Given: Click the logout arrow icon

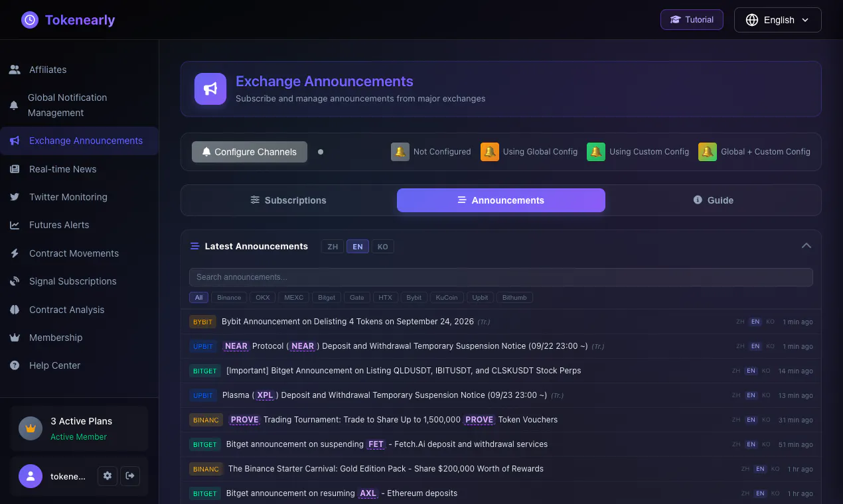Looking at the screenshot, I should 130,476.
